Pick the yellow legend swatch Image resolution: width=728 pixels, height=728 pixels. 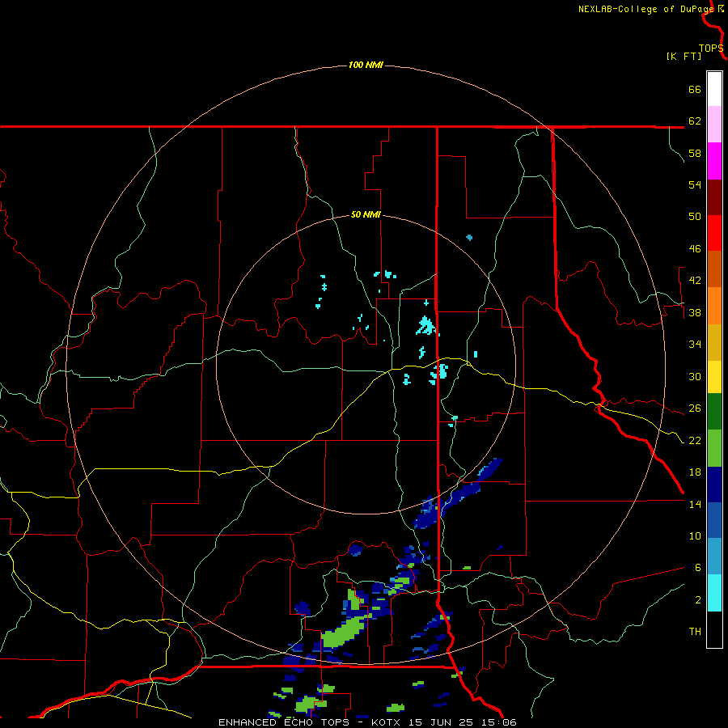[x=714, y=377]
